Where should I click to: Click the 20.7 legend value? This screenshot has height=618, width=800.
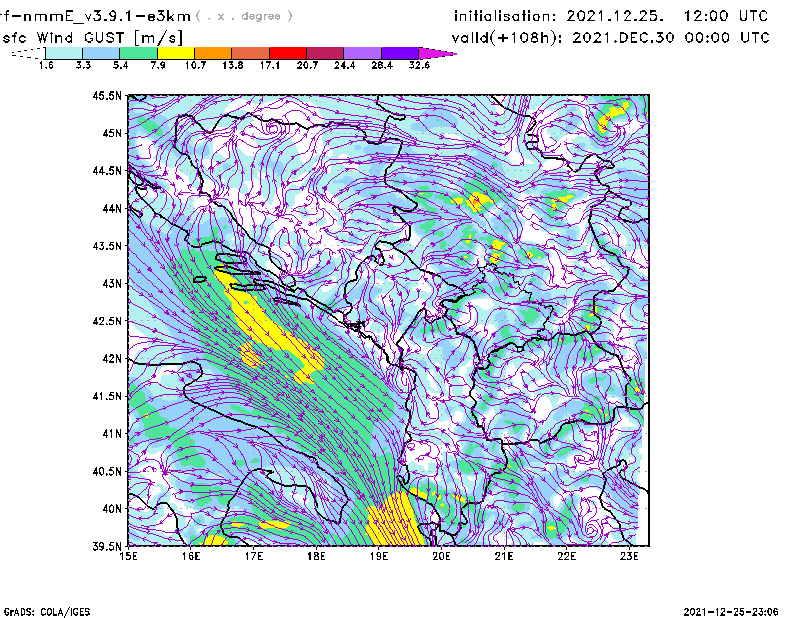(307, 65)
